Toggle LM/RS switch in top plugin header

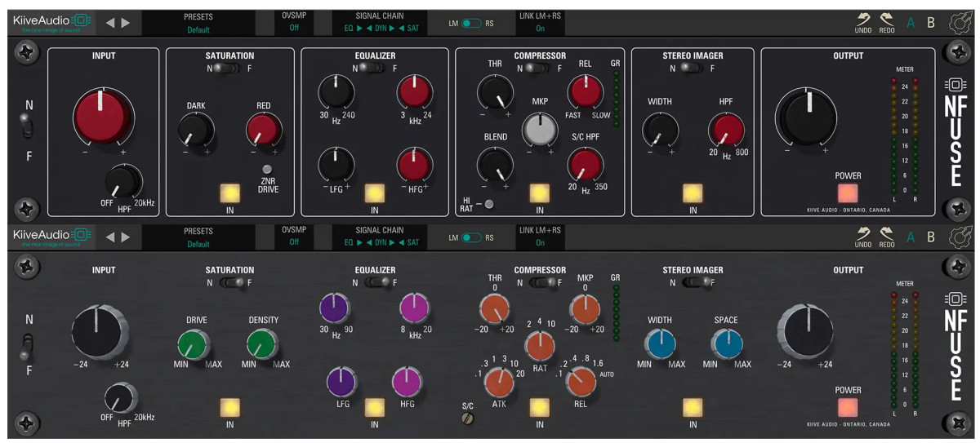pyautogui.click(x=471, y=24)
